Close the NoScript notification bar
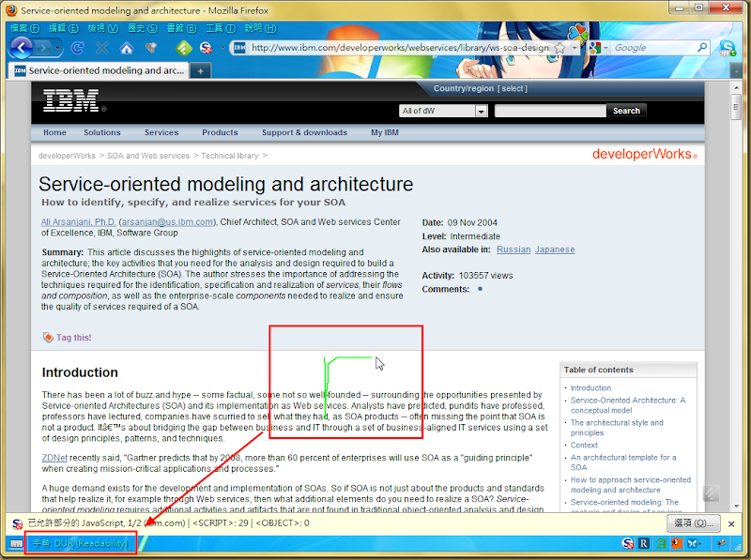 coord(731,523)
